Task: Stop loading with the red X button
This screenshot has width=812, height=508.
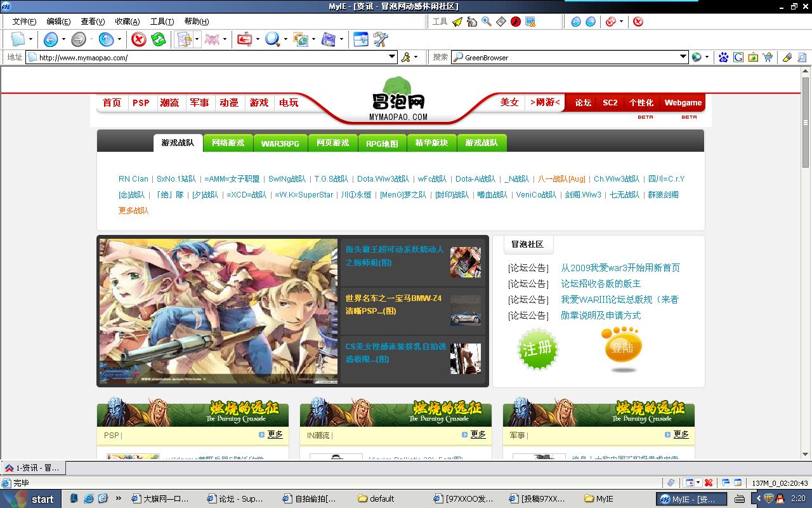Action: pos(138,39)
